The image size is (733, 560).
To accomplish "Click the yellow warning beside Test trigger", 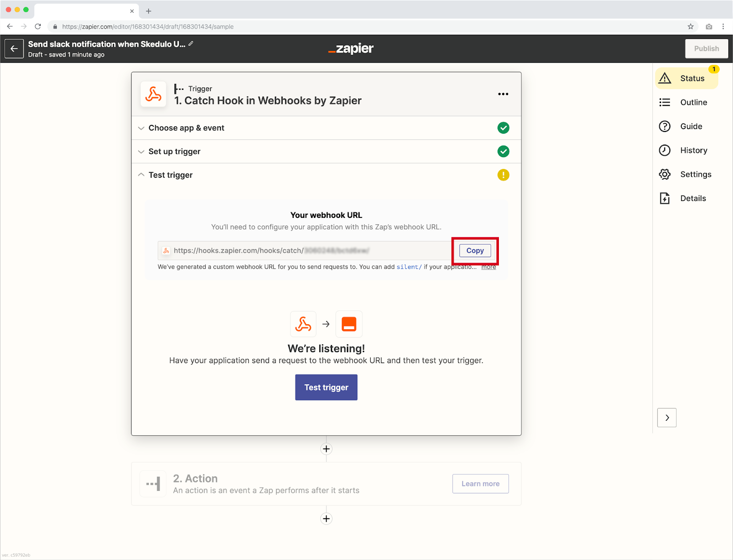I will tap(503, 175).
